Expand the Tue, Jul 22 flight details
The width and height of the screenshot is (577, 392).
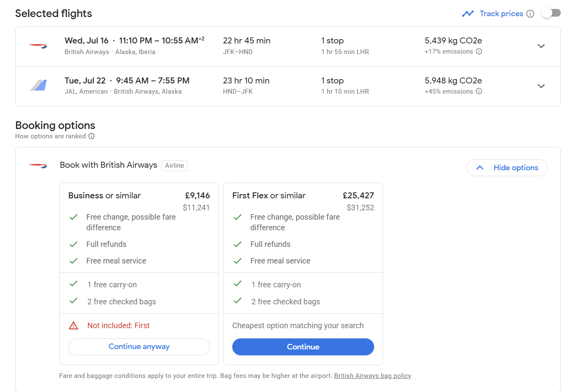[541, 86]
